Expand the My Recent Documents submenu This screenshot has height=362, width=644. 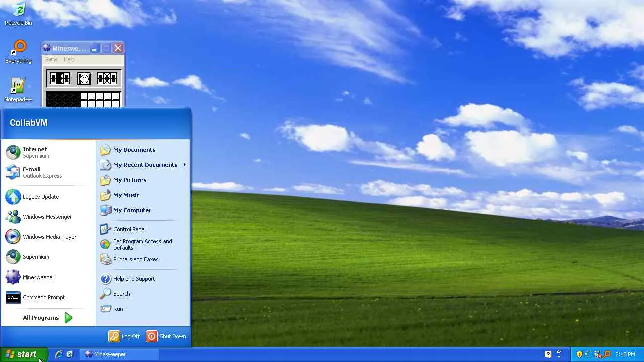click(143, 165)
